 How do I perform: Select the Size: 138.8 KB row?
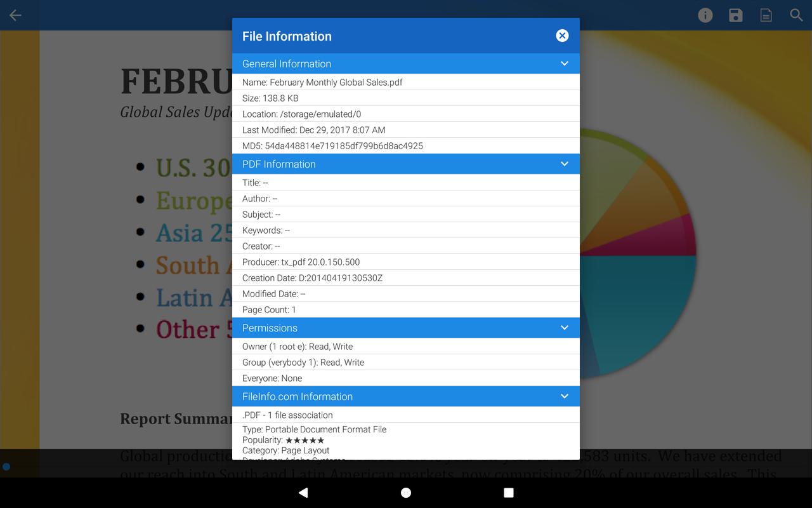(406, 98)
